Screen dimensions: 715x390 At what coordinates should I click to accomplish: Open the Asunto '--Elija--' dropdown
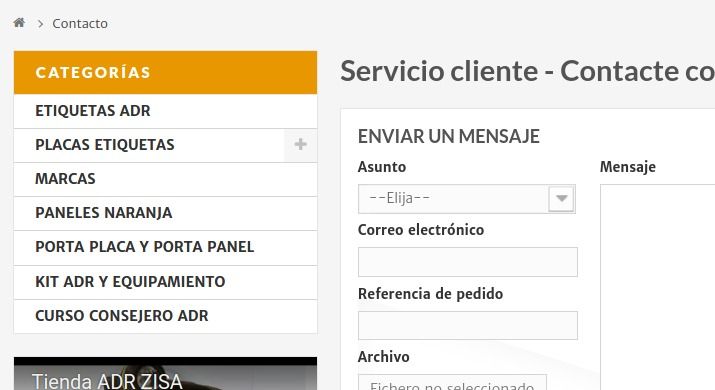coord(466,198)
